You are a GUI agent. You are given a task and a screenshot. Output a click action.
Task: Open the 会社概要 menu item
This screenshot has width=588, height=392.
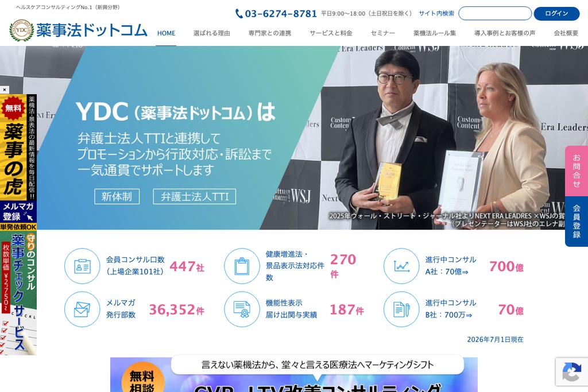point(566,33)
